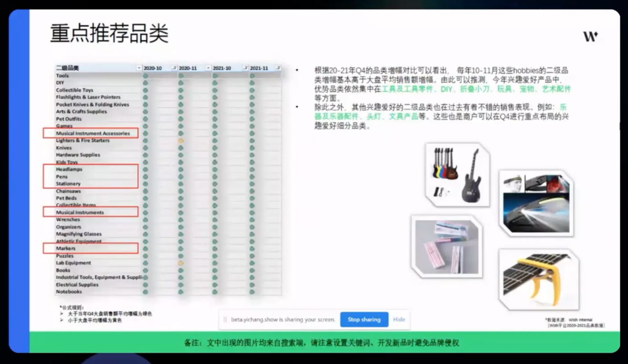Hide the screen sharing notification bar
Image resolution: width=628 pixels, height=364 pixels.
click(x=399, y=320)
